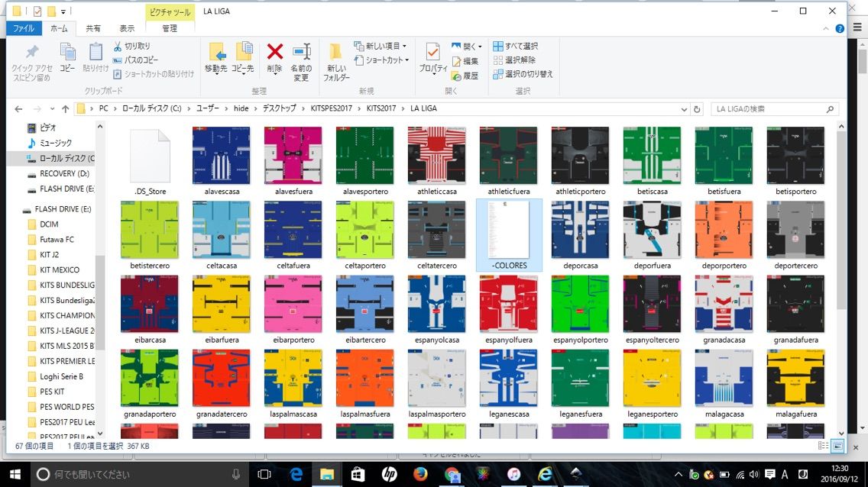This screenshot has width=868, height=487.
Task: Open the Open (開く) dropdown
Action: (x=467, y=47)
